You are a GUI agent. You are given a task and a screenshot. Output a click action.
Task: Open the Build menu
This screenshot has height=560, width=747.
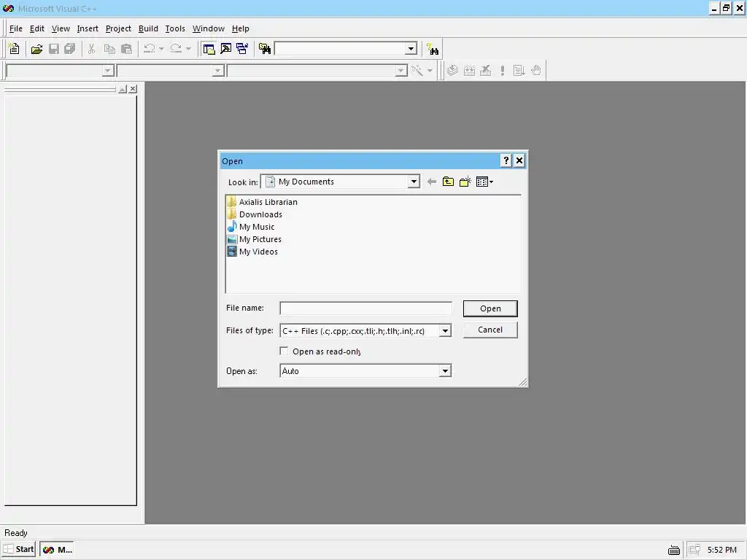pos(148,28)
